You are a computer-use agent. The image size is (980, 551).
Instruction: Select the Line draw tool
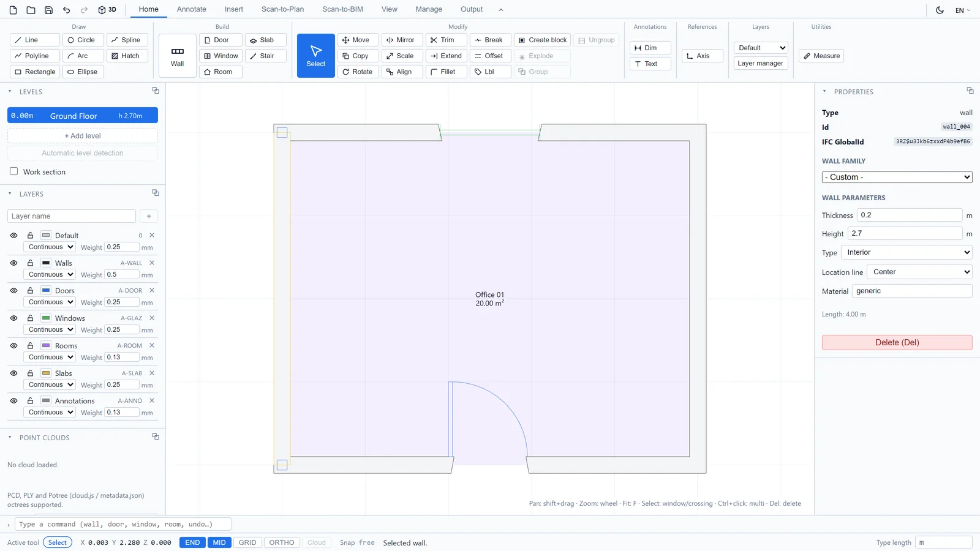[x=35, y=40]
